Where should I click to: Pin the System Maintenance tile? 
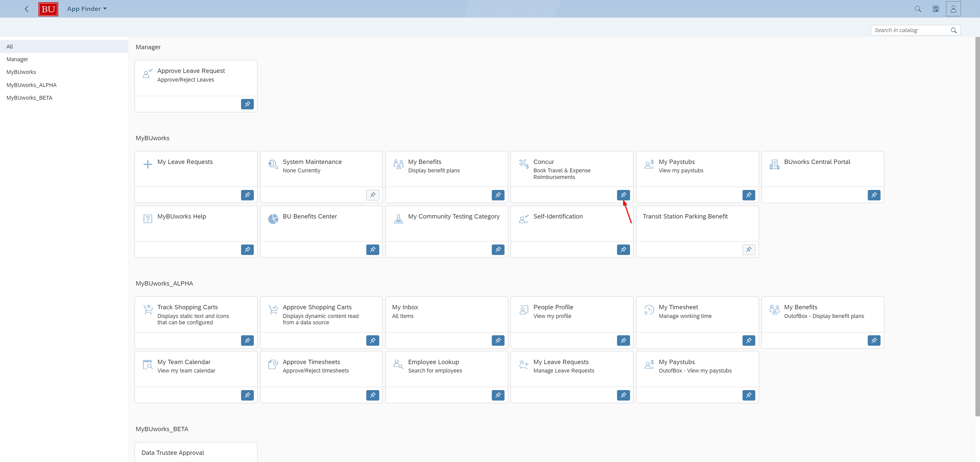pos(372,195)
